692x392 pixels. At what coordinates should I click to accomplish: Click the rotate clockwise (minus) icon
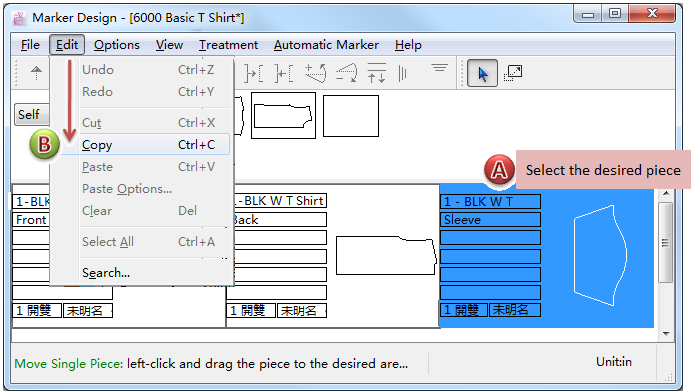click(x=346, y=73)
